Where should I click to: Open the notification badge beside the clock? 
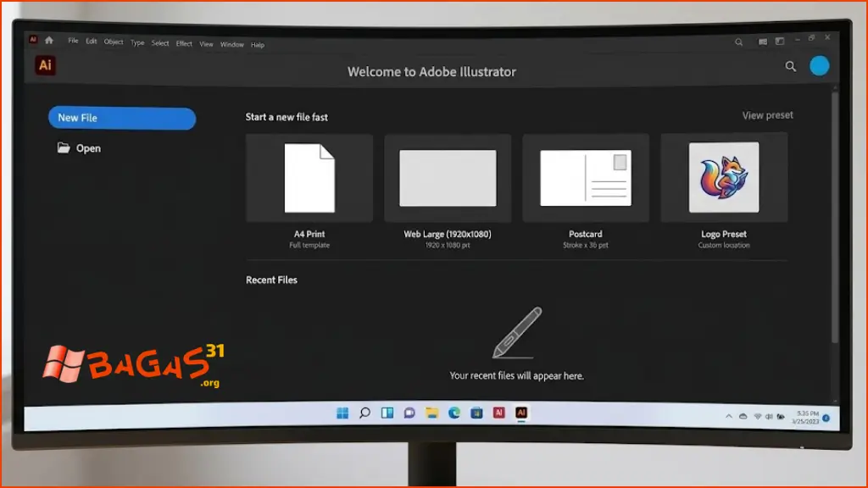826,419
